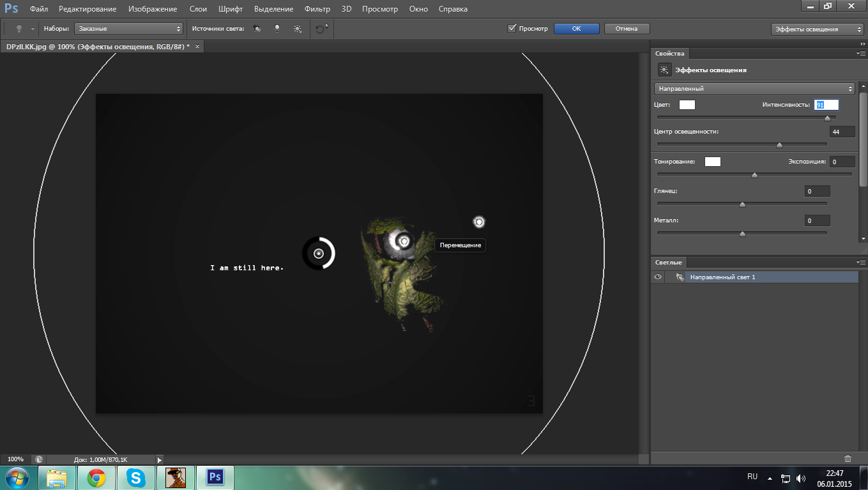
Task: Open the Выделение menu
Action: (x=273, y=9)
